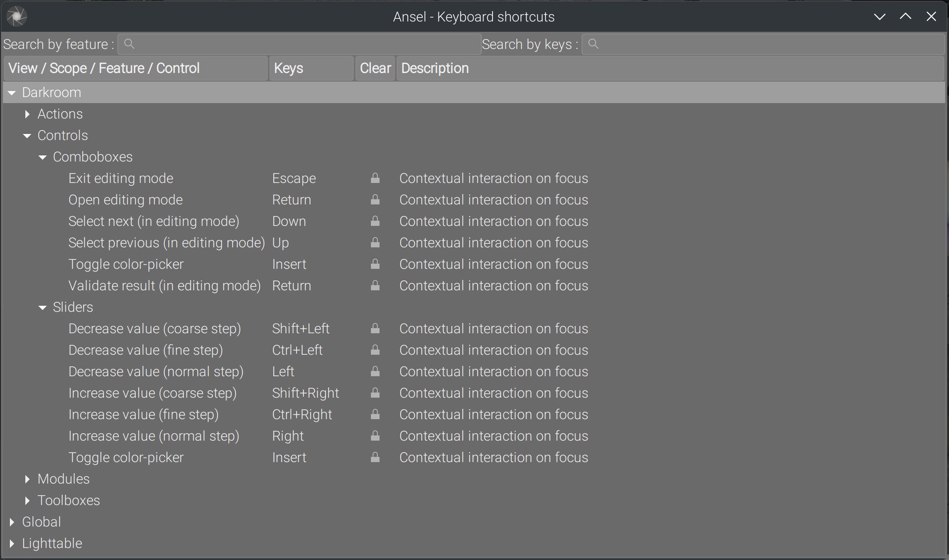Click lock icon for Open editing mode
This screenshot has height=560, width=949.
pyautogui.click(x=375, y=200)
